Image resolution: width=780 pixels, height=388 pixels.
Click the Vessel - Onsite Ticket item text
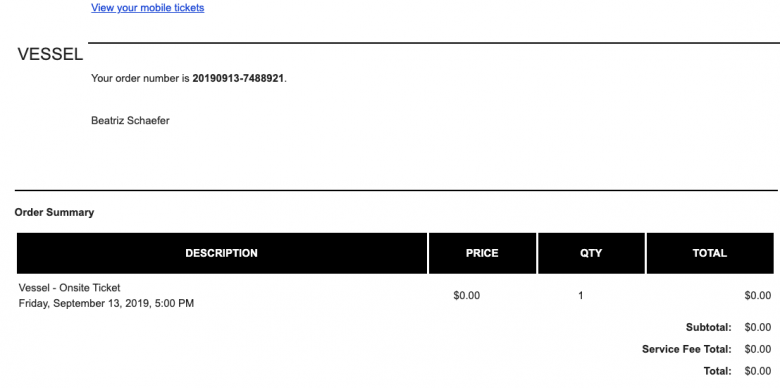coord(70,288)
